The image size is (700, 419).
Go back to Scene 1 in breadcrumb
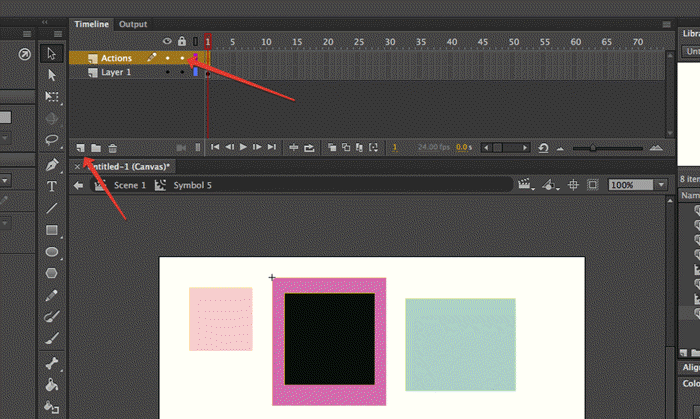(x=129, y=185)
